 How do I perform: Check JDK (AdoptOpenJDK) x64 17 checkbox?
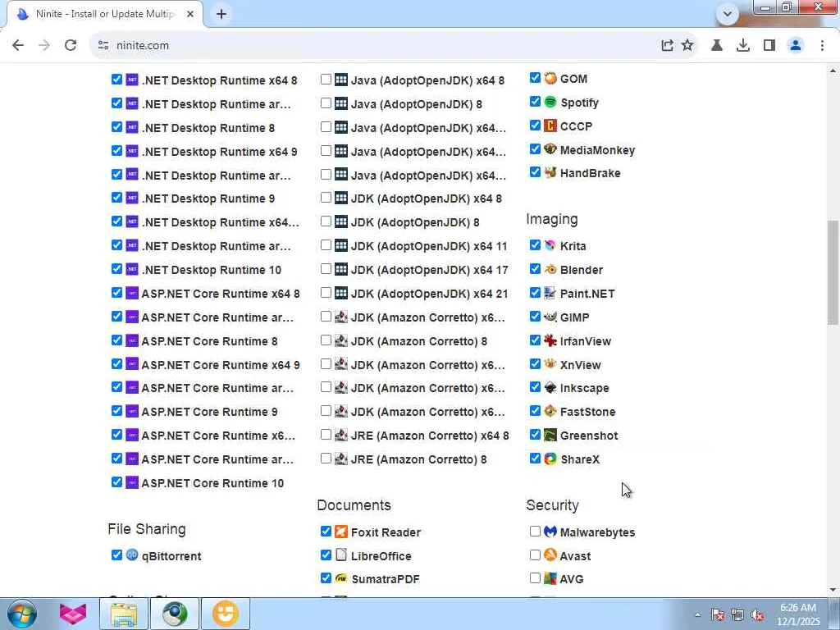point(326,268)
